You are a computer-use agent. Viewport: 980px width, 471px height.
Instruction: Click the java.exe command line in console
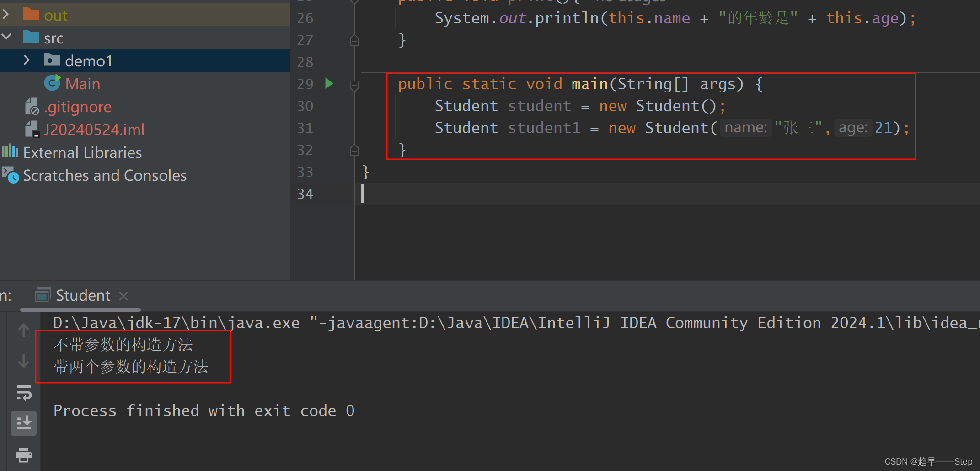coord(517,323)
